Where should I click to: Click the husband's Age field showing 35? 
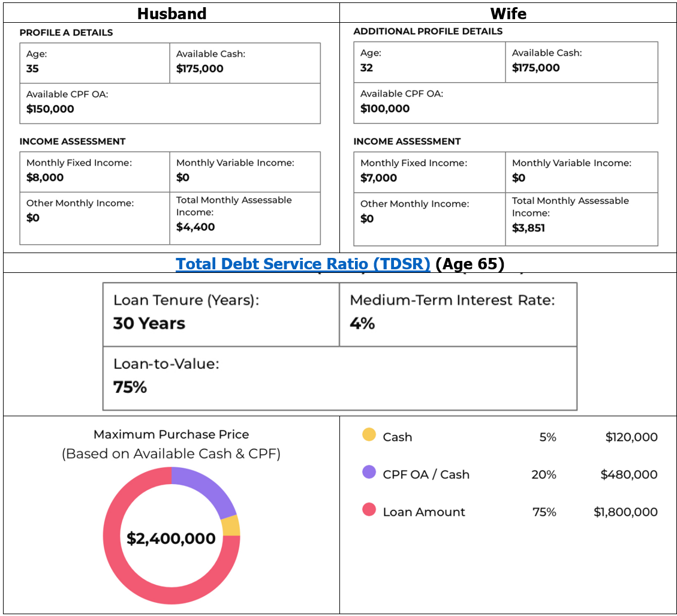(x=95, y=62)
